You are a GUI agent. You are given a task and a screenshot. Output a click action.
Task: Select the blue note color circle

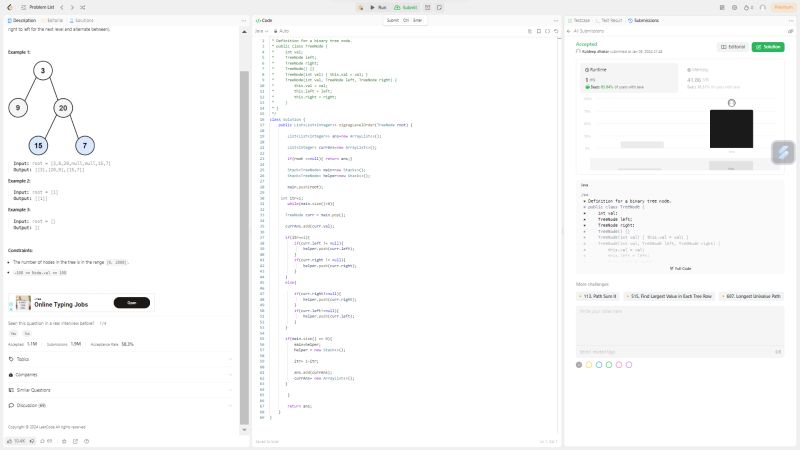point(599,365)
